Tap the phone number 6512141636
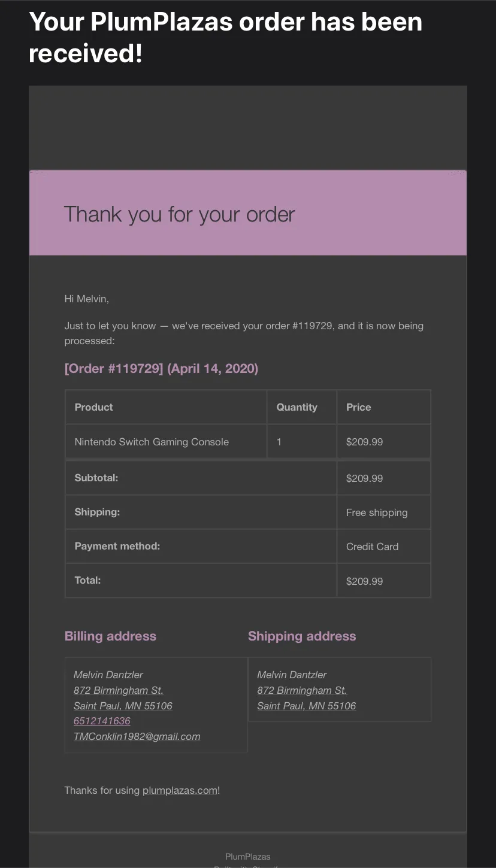 point(102,721)
